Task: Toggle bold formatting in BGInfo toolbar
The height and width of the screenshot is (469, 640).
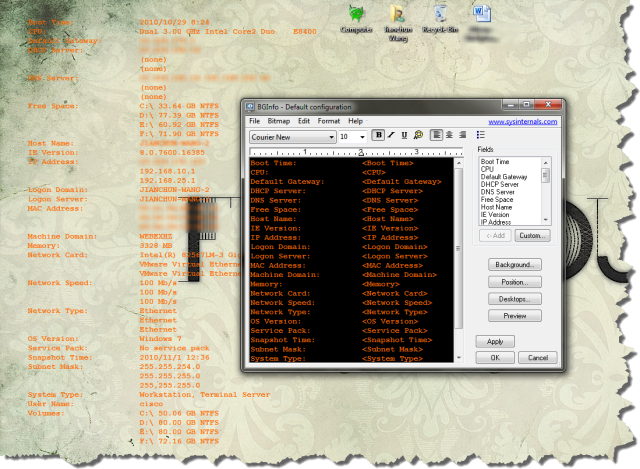Action: click(379, 136)
